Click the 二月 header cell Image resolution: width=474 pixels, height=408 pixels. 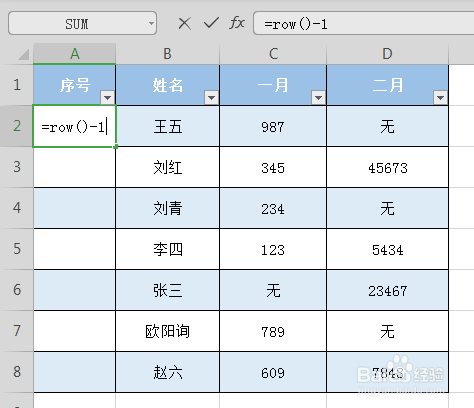(387, 85)
